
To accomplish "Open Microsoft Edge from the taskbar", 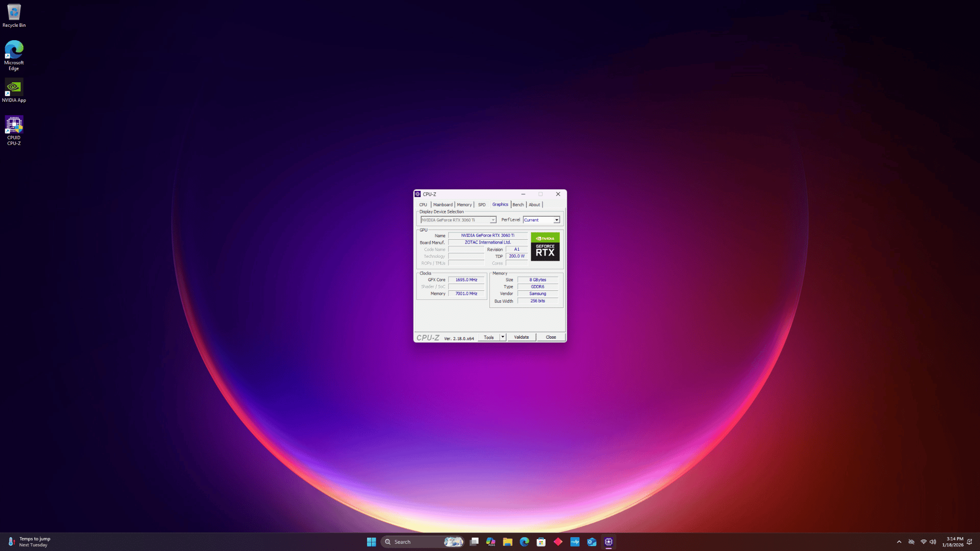I will [524, 542].
